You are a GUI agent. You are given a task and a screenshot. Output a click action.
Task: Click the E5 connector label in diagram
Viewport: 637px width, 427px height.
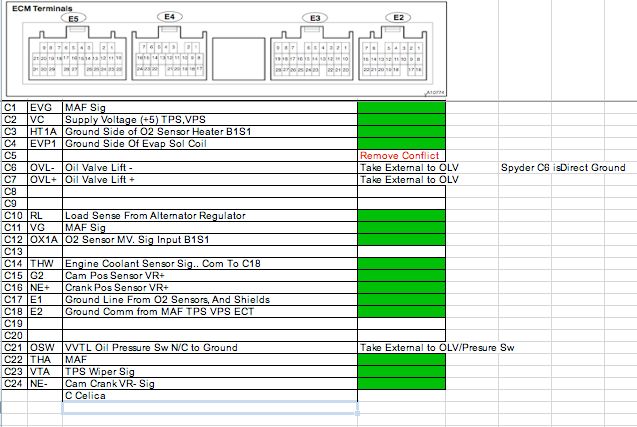click(74, 19)
